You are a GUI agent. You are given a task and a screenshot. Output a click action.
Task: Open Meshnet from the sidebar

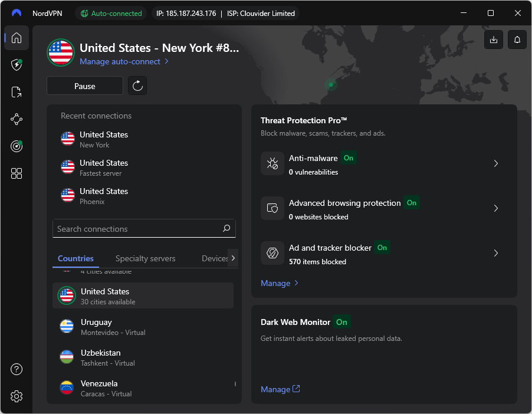pyautogui.click(x=16, y=119)
